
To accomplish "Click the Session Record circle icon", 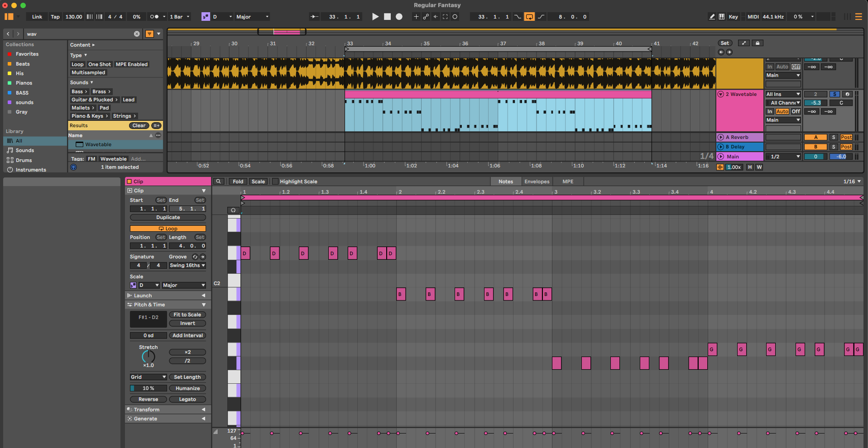I will 455,17.
